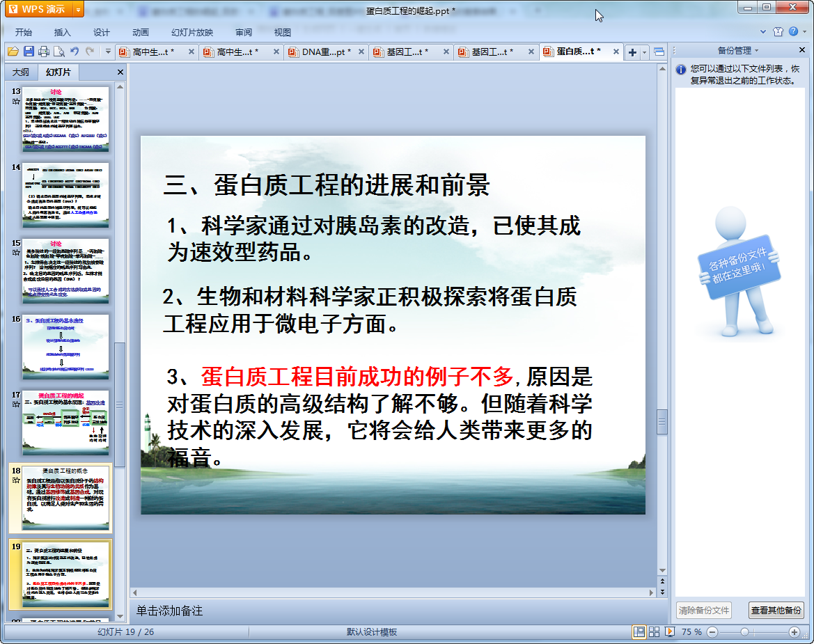
Task: Close the second 基因工...t document tab
Action: 531,52
